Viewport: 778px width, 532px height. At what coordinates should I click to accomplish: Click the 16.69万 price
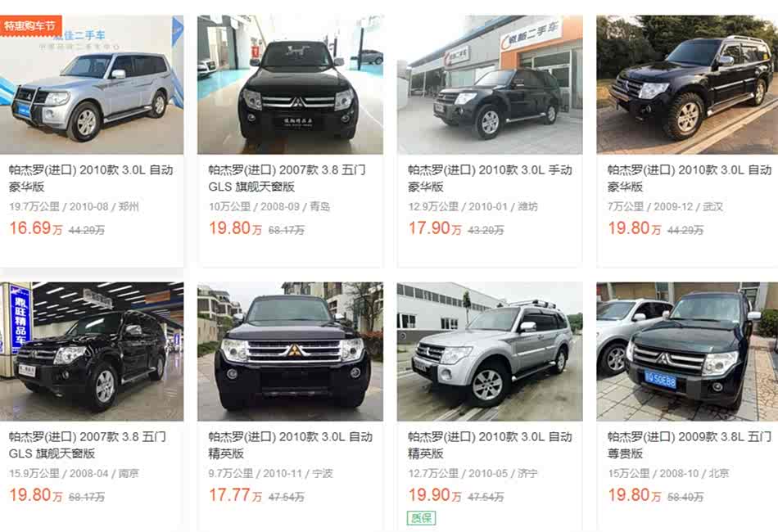(x=36, y=228)
